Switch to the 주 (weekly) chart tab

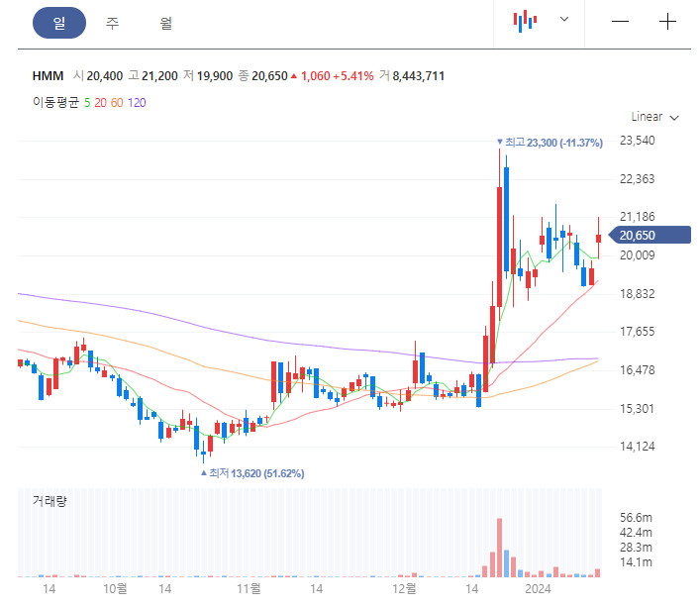tap(113, 23)
